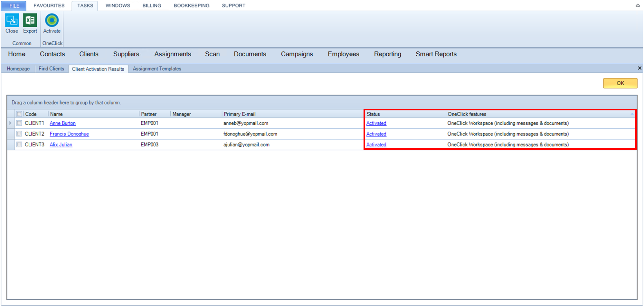Viewport: 644px width, 306px height.
Task: Sort by the Partner column header
Action: [x=155, y=114]
